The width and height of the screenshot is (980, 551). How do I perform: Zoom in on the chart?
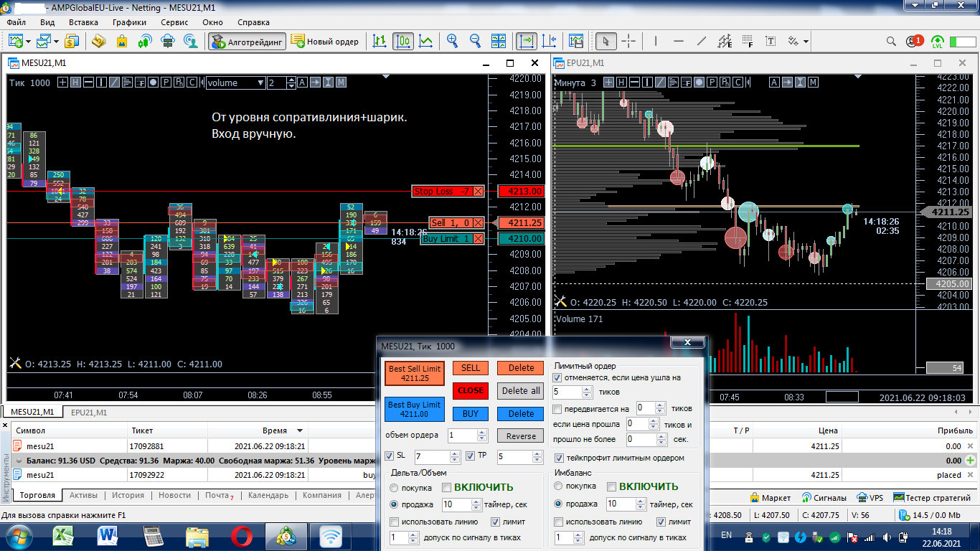pyautogui.click(x=452, y=42)
